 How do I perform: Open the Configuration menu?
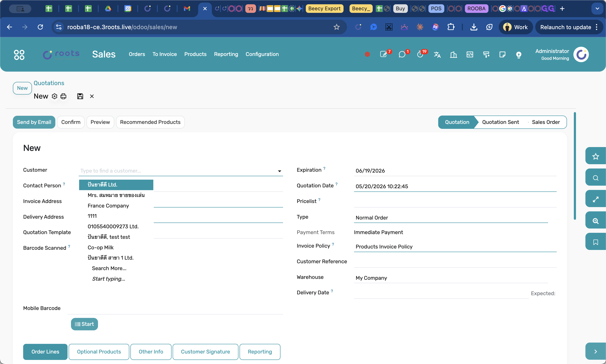[262, 54]
